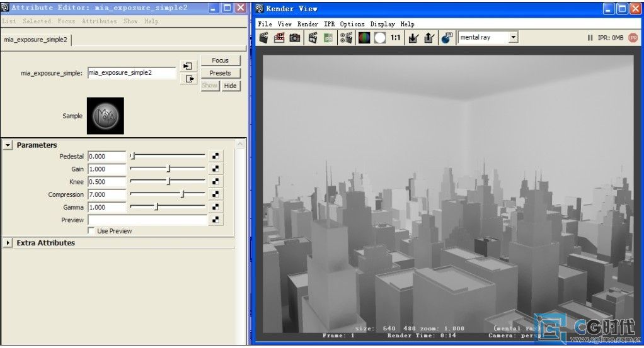
Task: Collapse the Parameters section
Action: [8, 145]
